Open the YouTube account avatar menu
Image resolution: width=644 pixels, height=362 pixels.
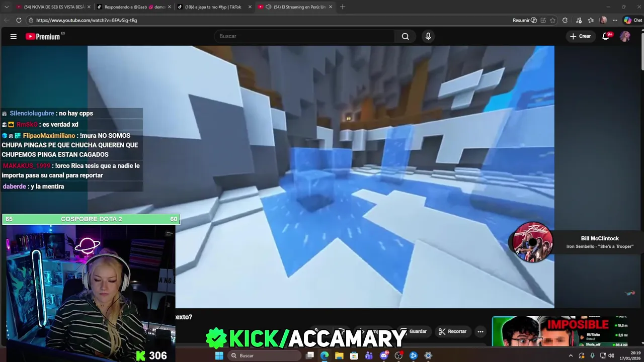(x=625, y=36)
